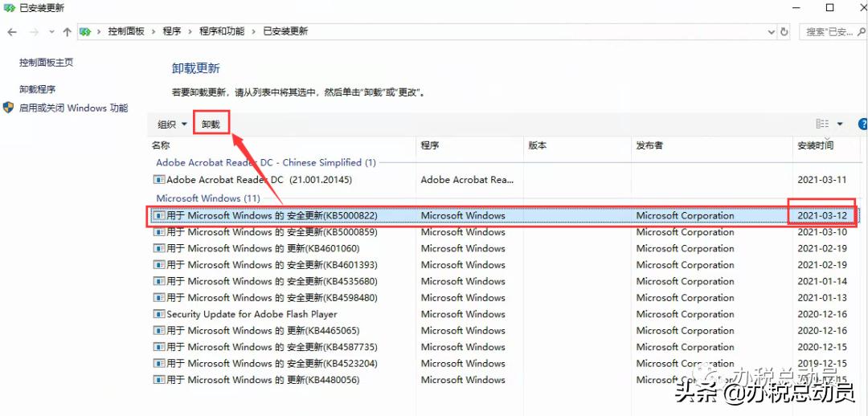Select security update KB4587735
The image size is (868, 416).
[506, 348]
